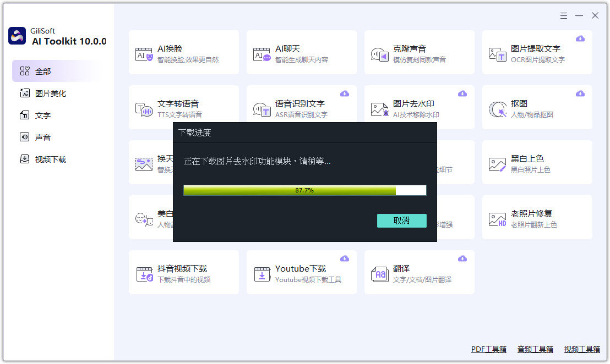This screenshot has width=610, height=364.
Task: Open the 音频工具箱 link
Action: pos(535,349)
